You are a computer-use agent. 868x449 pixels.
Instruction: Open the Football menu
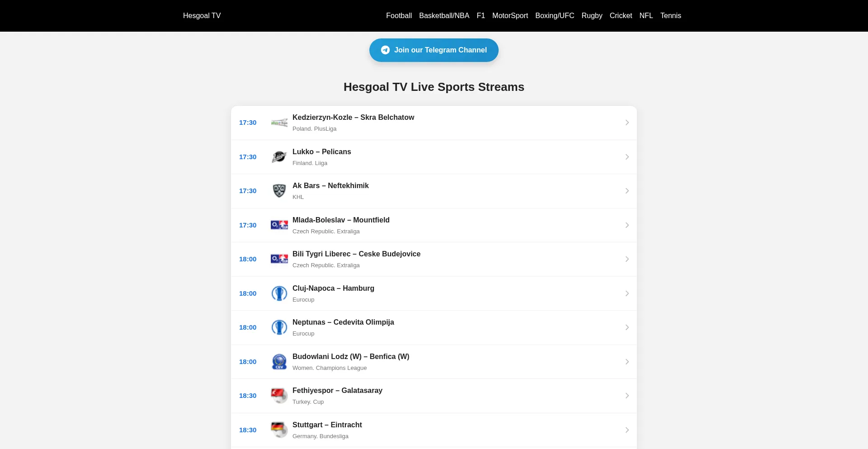pyautogui.click(x=399, y=15)
